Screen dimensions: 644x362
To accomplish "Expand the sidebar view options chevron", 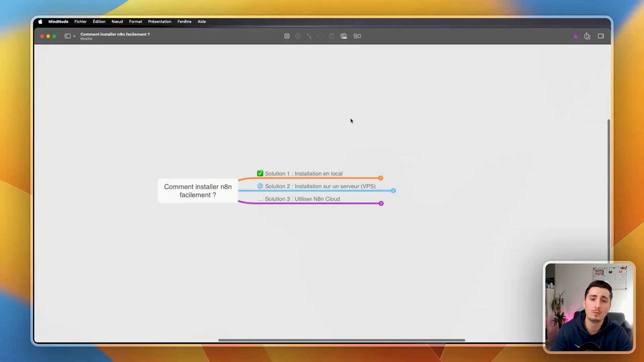I will [74, 36].
